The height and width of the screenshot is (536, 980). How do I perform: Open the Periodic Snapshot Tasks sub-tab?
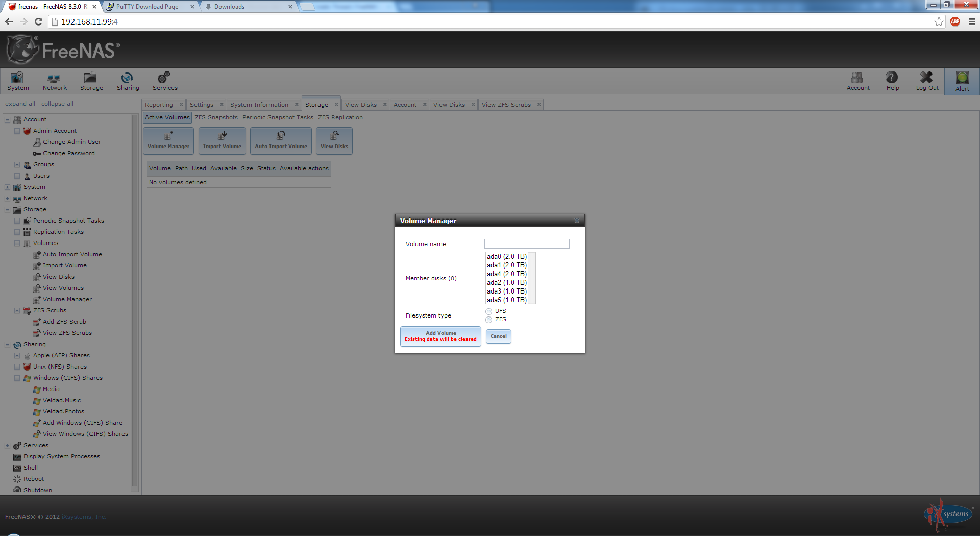[278, 117]
